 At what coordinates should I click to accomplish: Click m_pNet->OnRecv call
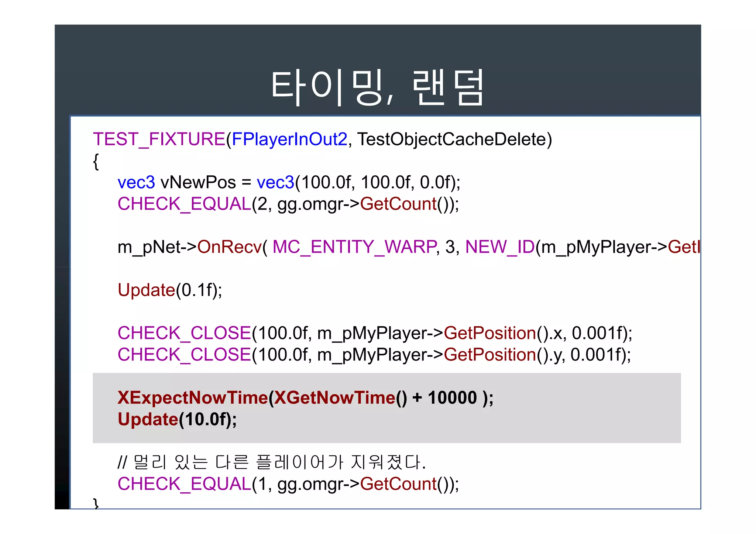(x=189, y=247)
